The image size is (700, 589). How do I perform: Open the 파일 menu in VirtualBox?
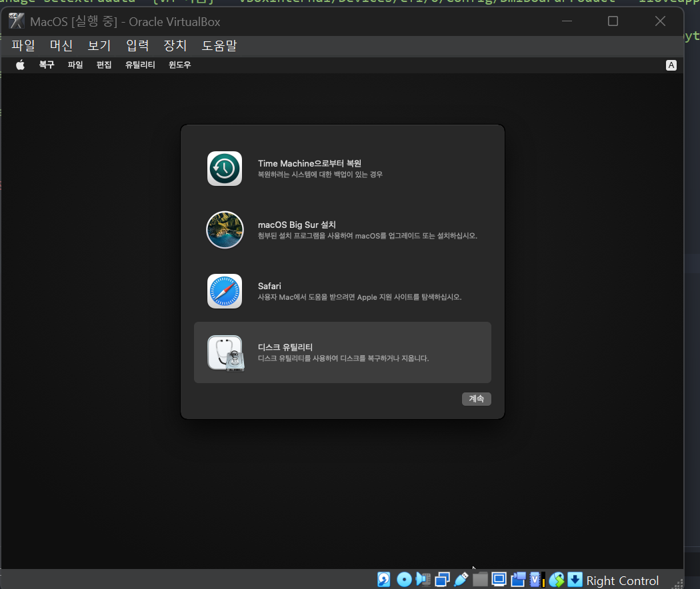tap(23, 45)
